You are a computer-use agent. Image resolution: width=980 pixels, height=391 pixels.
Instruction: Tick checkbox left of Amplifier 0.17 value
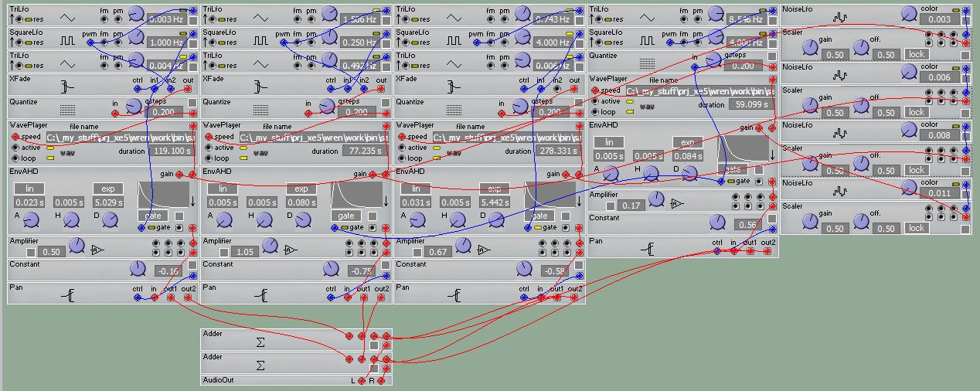pyautogui.click(x=611, y=206)
